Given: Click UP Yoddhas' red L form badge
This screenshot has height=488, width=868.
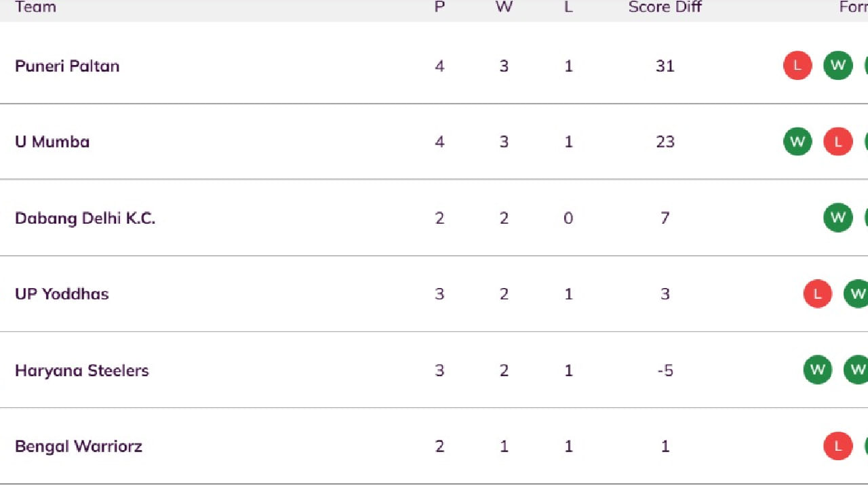Looking at the screenshot, I should click(x=818, y=293).
